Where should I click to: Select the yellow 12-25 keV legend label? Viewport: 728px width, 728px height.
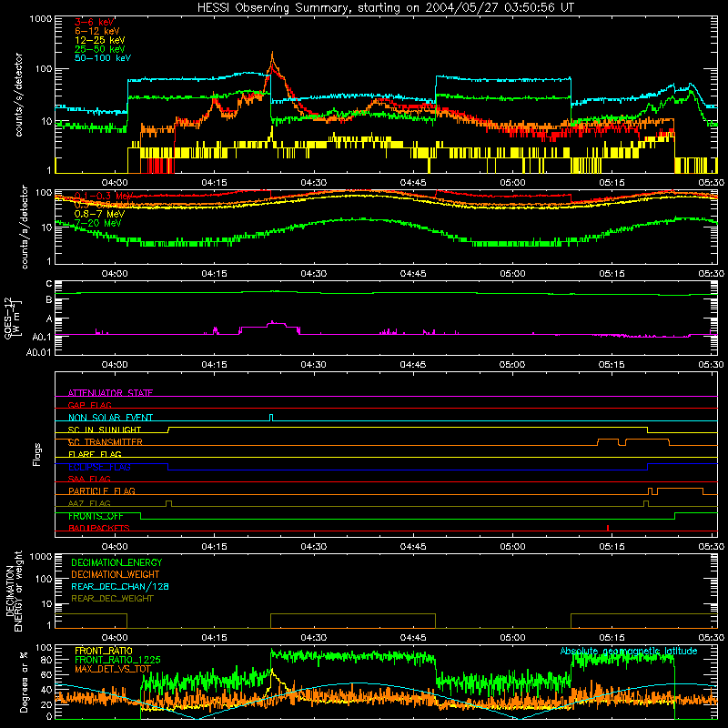coord(100,40)
